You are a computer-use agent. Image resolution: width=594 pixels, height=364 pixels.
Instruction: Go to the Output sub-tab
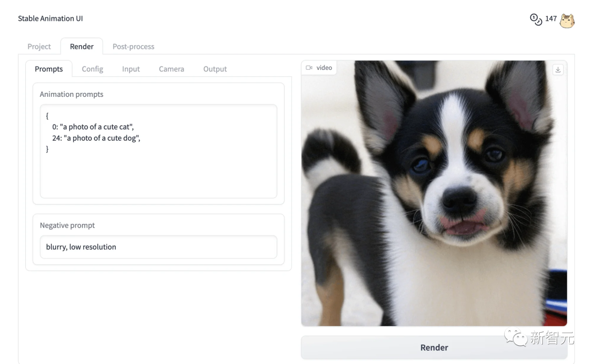[215, 69]
